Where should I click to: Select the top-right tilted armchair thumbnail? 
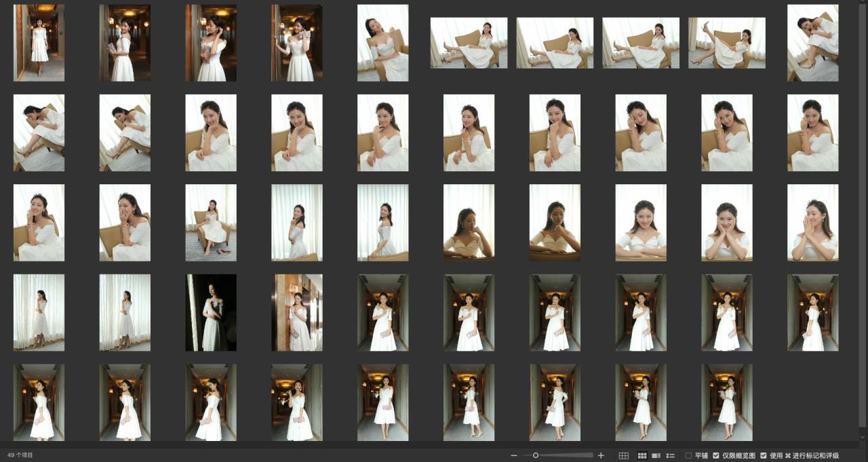point(812,43)
